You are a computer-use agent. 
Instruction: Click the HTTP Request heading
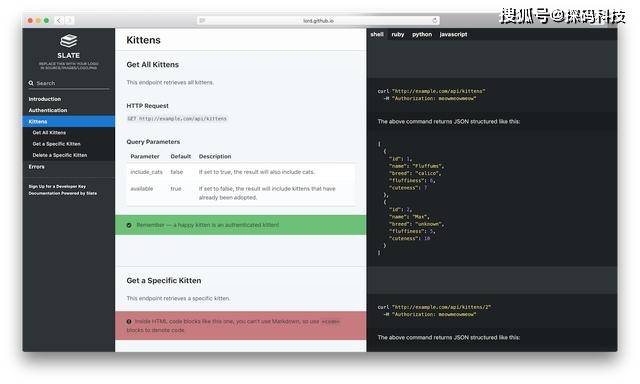tap(147, 106)
